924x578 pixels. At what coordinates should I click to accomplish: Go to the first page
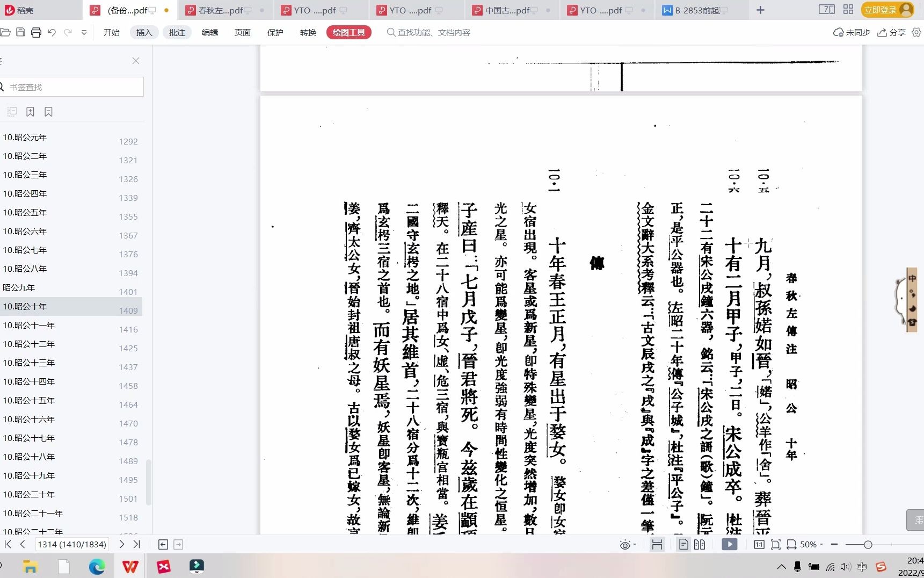click(8, 544)
